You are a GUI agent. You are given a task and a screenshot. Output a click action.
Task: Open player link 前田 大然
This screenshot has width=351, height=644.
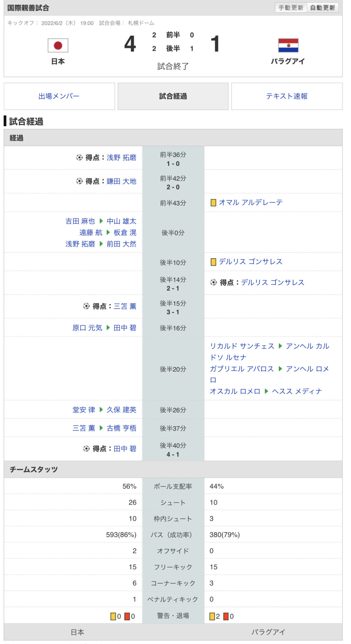[122, 244]
